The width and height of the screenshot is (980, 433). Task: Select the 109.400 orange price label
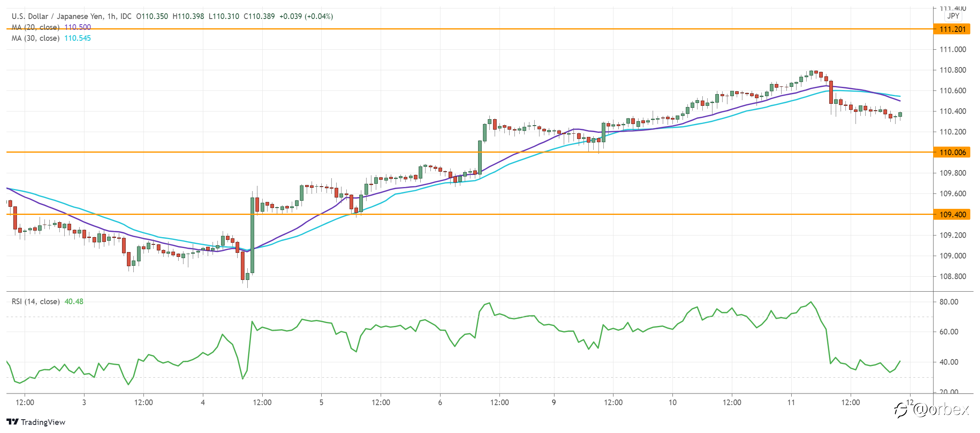pyautogui.click(x=952, y=214)
